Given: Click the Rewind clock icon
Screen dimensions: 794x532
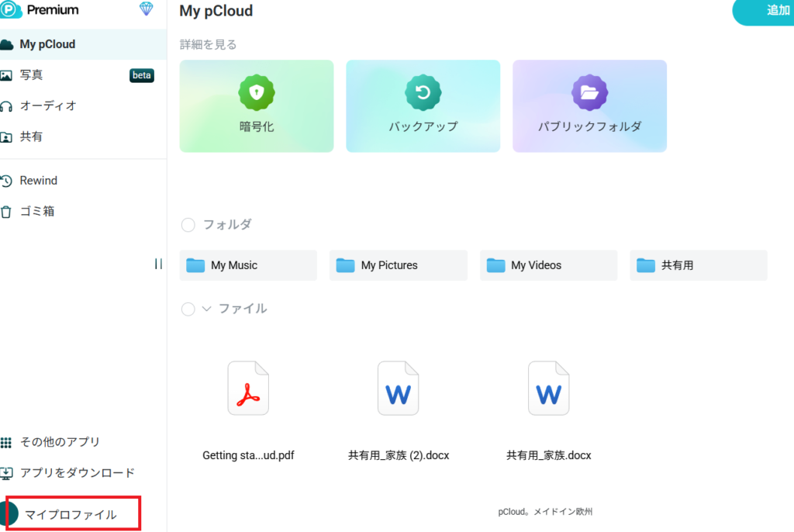Looking at the screenshot, I should 7,181.
